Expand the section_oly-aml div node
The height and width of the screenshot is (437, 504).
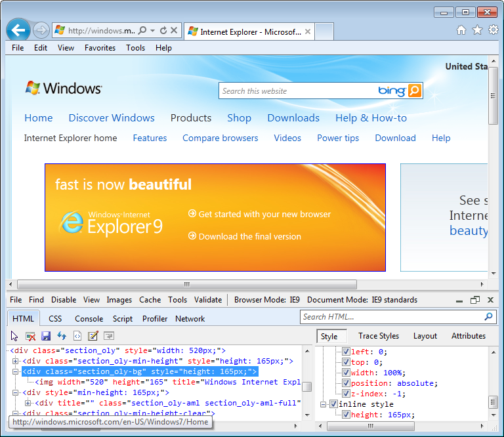[x=28, y=403]
